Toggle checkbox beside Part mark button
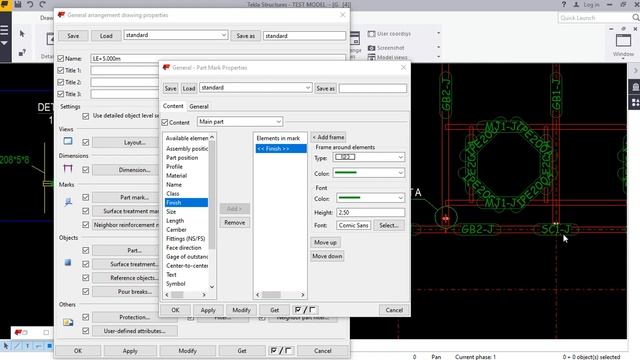 pyautogui.click(x=86, y=197)
